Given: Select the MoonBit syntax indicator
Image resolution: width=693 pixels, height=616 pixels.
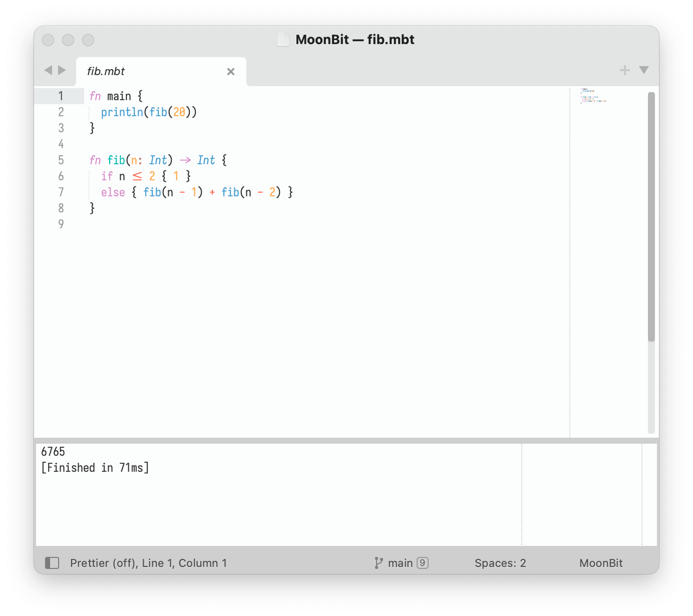Looking at the screenshot, I should (x=600, y=563).
